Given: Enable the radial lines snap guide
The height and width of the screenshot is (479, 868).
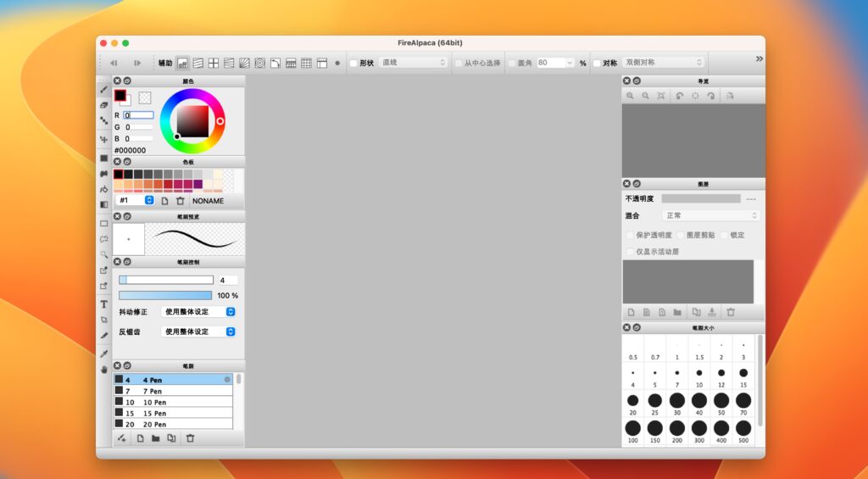Looking at the screenshot, I should (244, 63).
